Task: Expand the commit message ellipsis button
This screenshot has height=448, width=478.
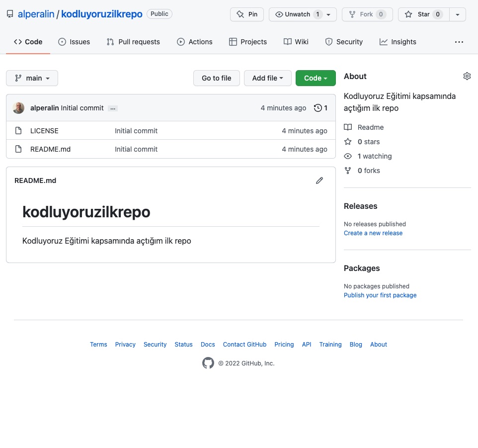Action: (x=113, y=108)
